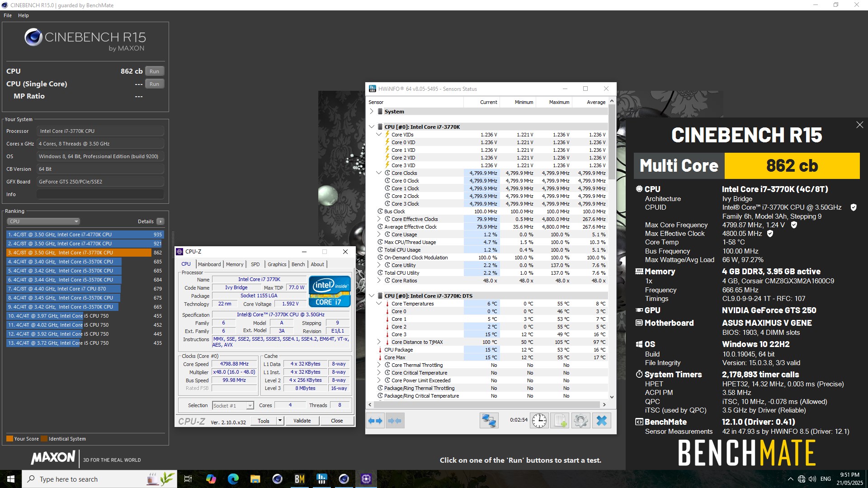
Task: Click CPU-Z title bar chip icon
Action: 179,252
